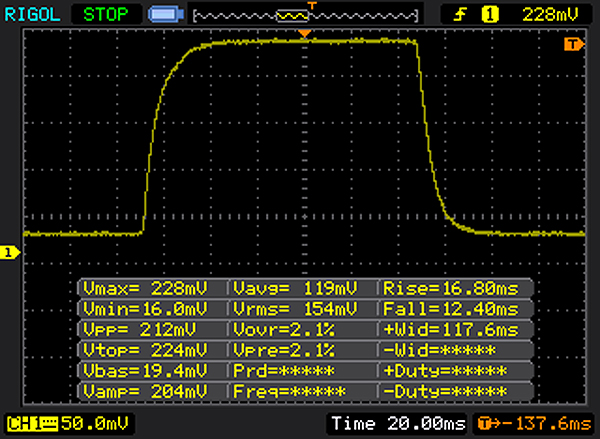Click the 228mV trigger level readout at top

pyautogui.click(x=550, y=15)
